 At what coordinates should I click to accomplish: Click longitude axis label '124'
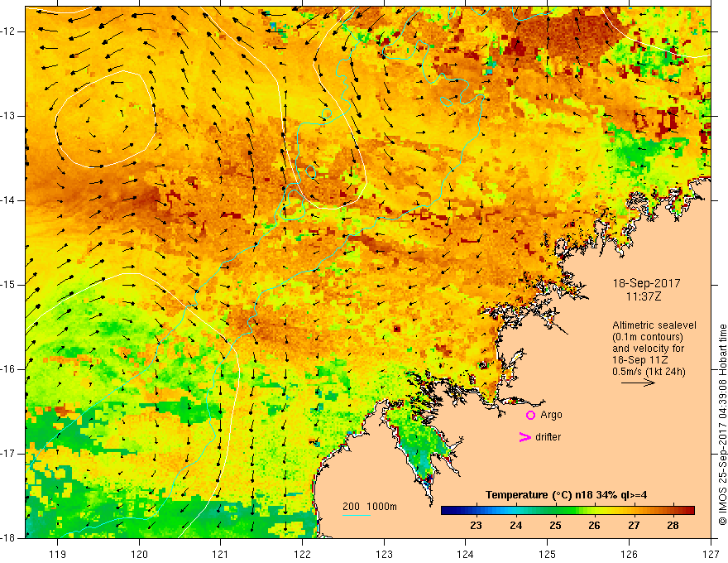(466, 554)
